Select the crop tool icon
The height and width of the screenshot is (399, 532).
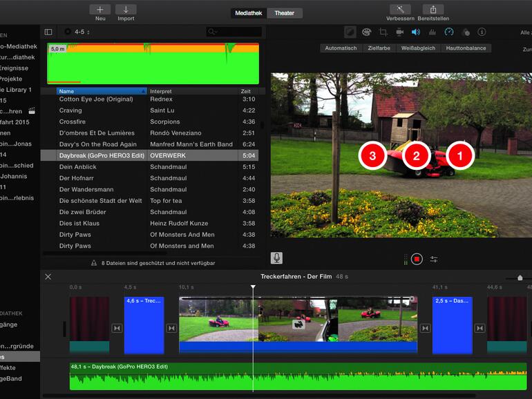coord(383,32)
